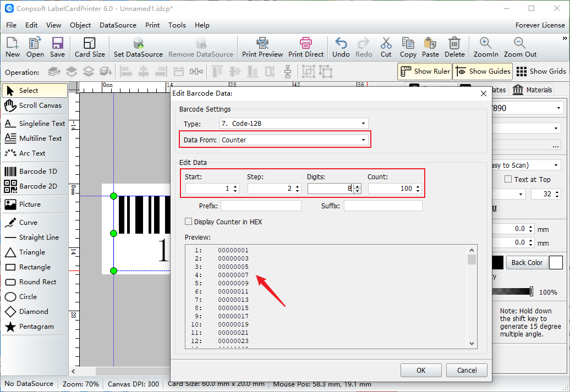
Task: Open the DataSource menu
Action: (x=118, y=25)
